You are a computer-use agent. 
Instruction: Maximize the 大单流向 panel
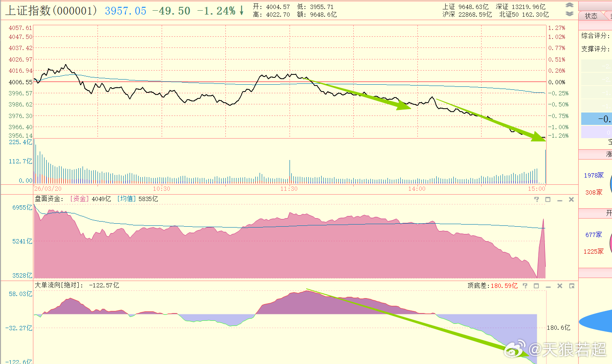[x=536, y=286]
